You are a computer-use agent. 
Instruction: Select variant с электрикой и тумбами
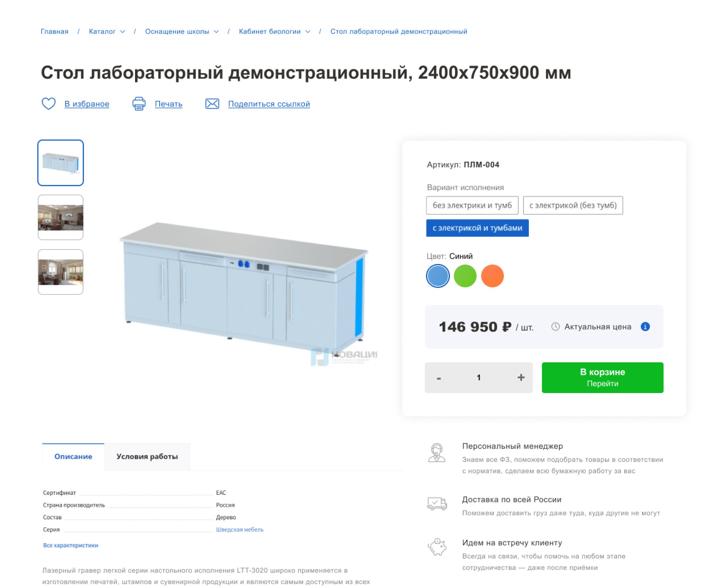pyautogui.click(x=477, y=228)
